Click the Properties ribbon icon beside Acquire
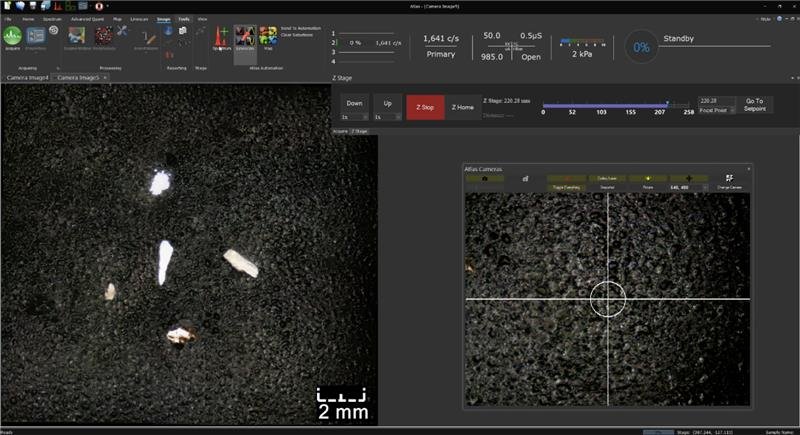 pyautogui.click(x=36, y=37)
